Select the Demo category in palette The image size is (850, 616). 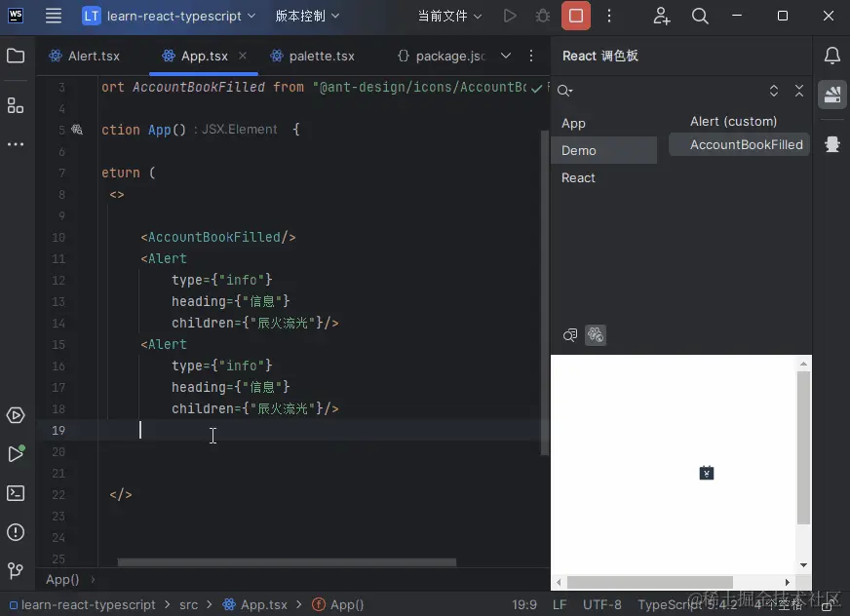click(603, 150)
